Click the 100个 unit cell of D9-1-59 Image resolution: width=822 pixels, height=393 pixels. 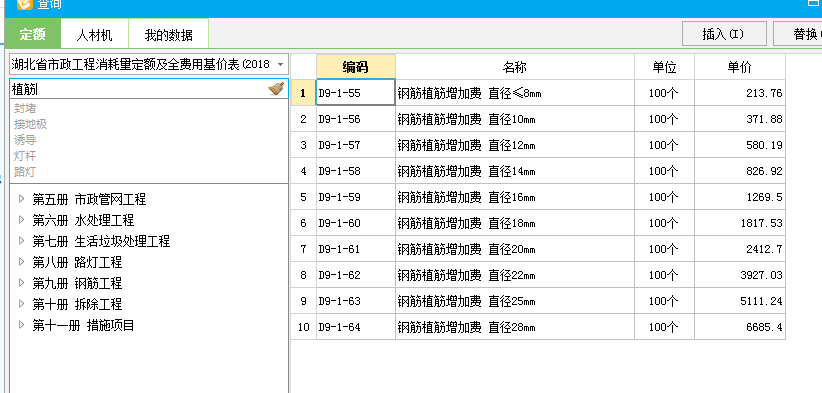664,197
